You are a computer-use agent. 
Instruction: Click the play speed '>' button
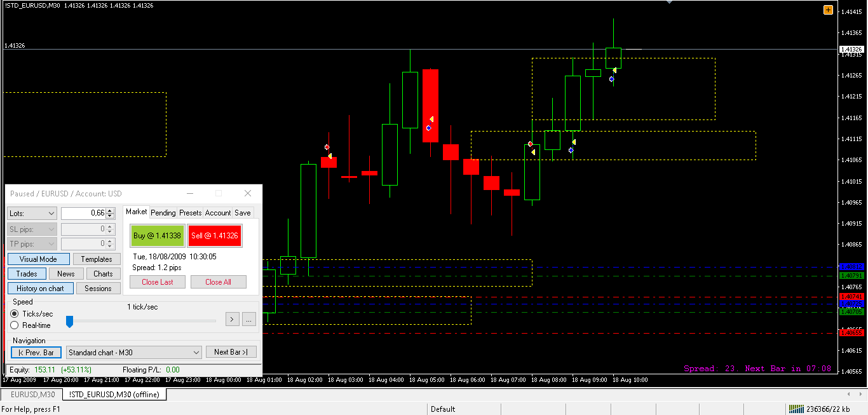232,319
